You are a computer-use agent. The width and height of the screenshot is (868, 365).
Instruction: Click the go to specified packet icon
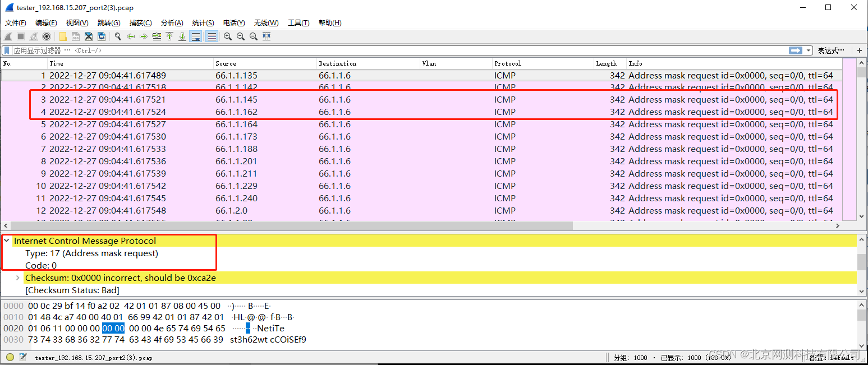pos(157,36)
